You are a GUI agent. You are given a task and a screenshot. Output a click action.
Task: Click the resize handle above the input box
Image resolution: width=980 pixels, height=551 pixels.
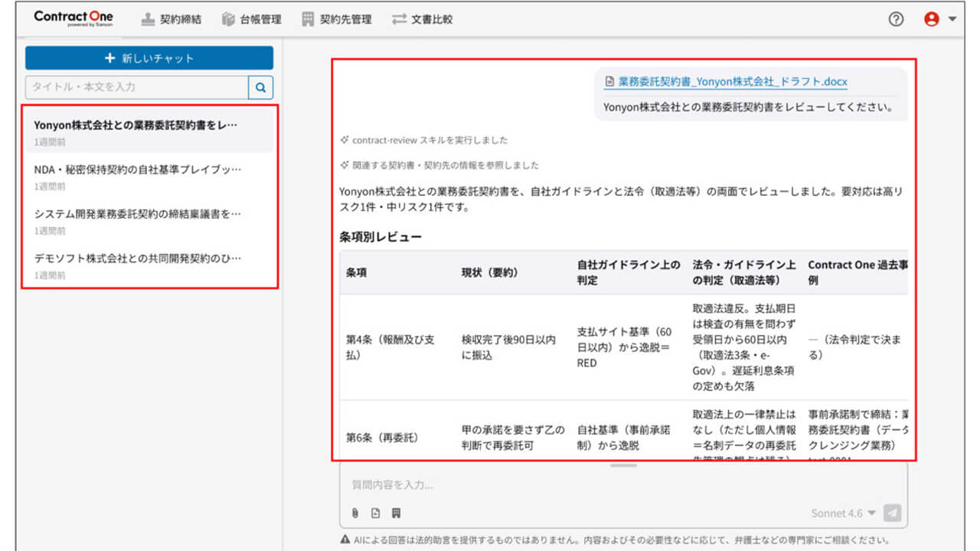(624, 465)
